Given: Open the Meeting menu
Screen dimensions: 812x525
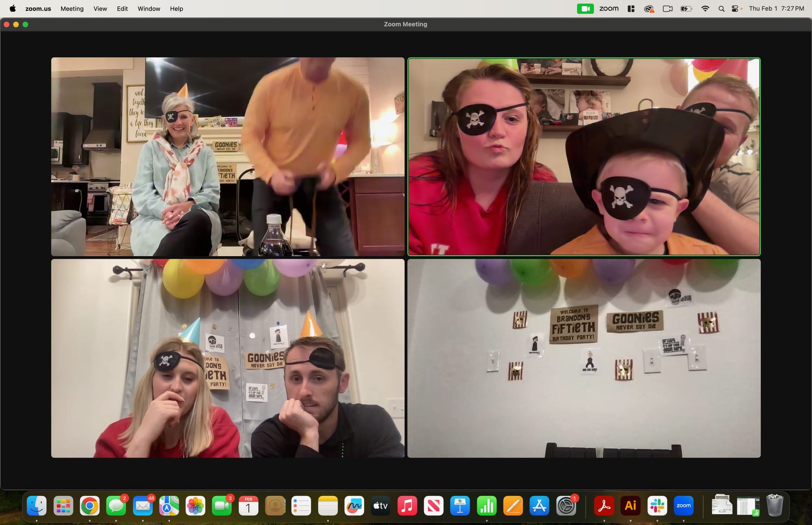Looking at the screenshot, I should (72, 9).
